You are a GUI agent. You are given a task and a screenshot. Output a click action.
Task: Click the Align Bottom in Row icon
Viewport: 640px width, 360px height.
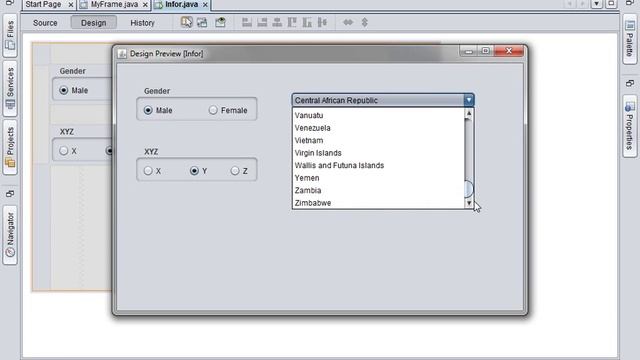307,22
